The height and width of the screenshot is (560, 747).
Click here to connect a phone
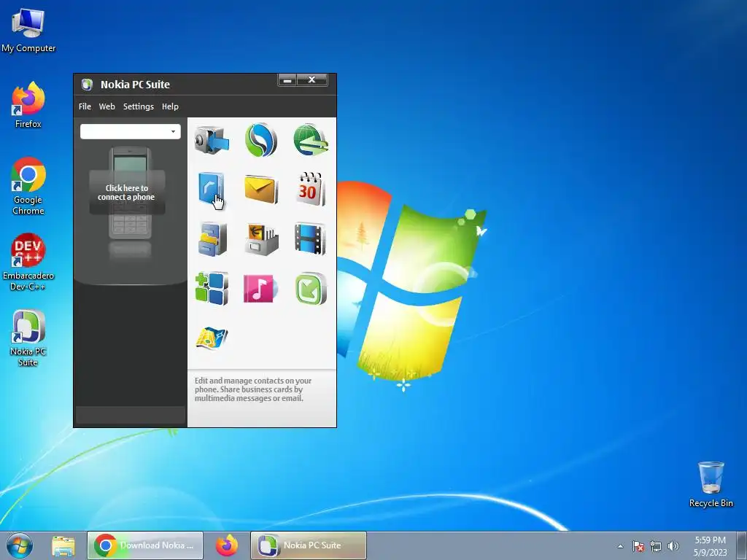(x=127, y=192)
